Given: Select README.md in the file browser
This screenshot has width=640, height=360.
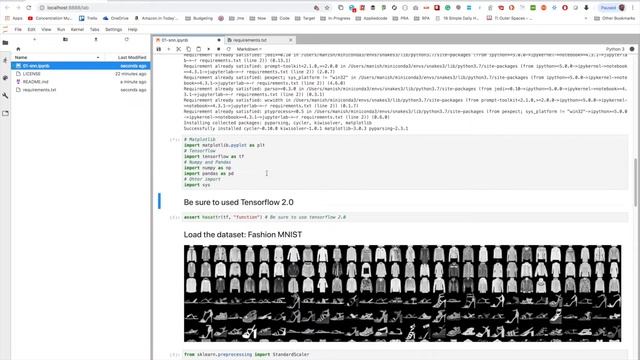Looking at the screenshot, I should click(81, 82).
